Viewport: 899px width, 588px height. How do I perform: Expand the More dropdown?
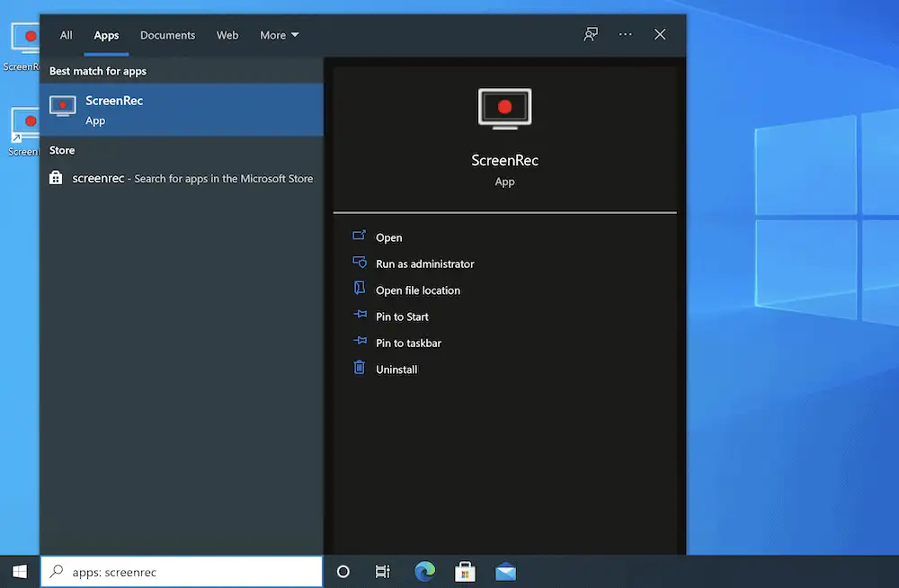click(x=280, y=35)
